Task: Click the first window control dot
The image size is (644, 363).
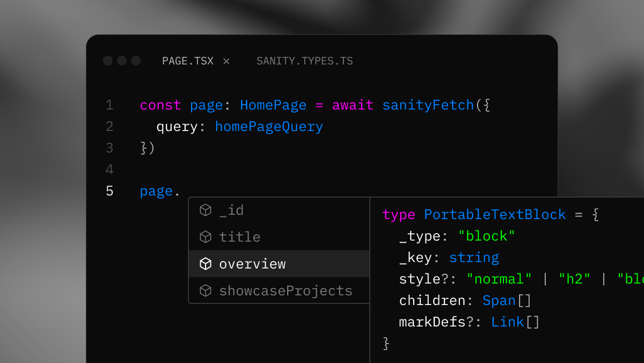Action: pyautogui.click(x=108, y=61)
